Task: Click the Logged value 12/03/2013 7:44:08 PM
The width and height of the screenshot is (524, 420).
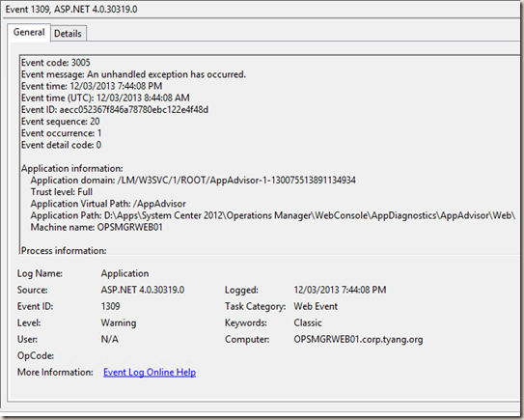Action: click(x=340, y=290)
